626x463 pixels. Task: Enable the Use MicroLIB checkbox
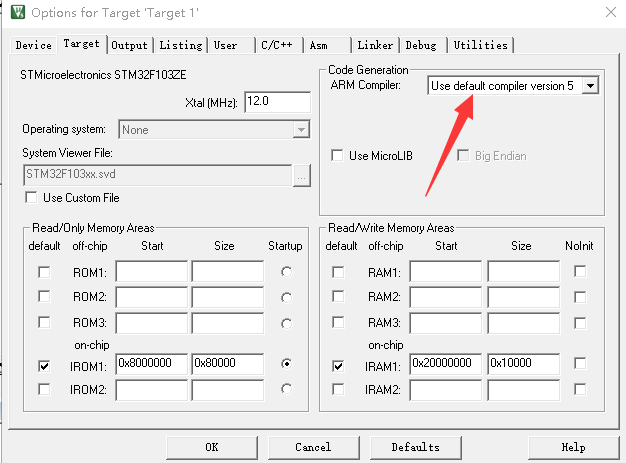pos(337,155)
